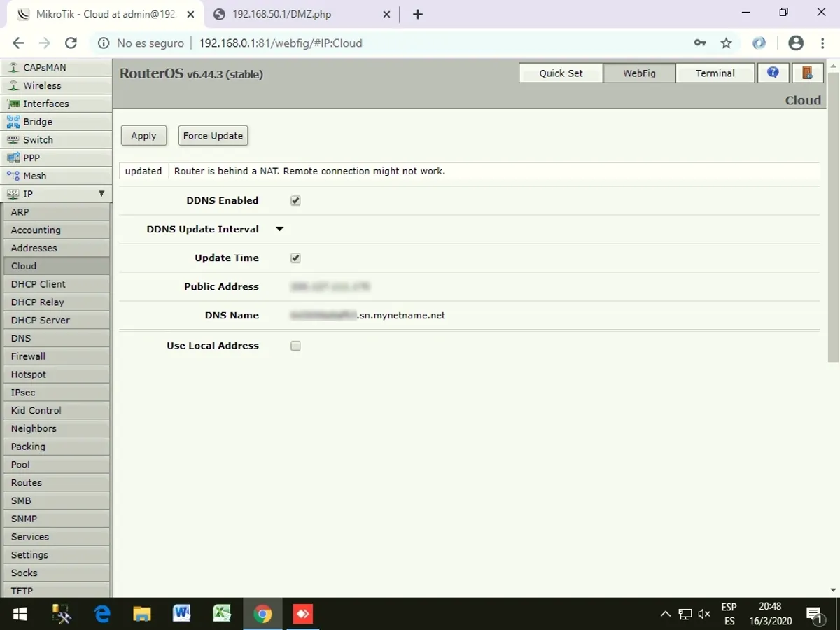Screen dimensions: 840x630
Task: Open the Services submenu item
Action: click(x=56, y=538)
